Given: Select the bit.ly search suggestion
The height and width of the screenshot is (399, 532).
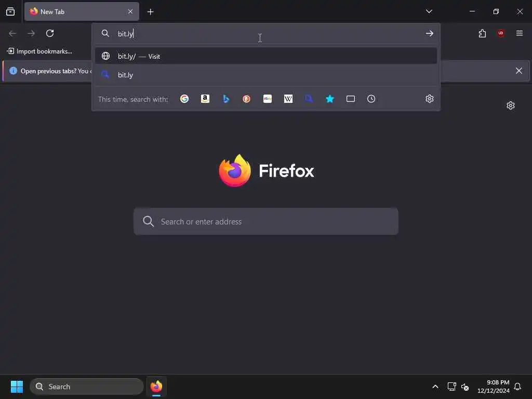Looking at the screenshot, I should point(265,75).
